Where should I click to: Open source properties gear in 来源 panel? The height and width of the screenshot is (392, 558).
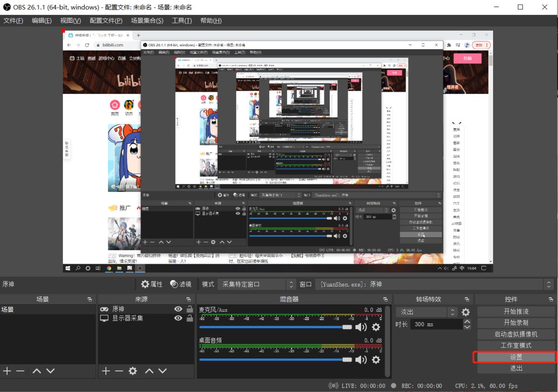132,371
